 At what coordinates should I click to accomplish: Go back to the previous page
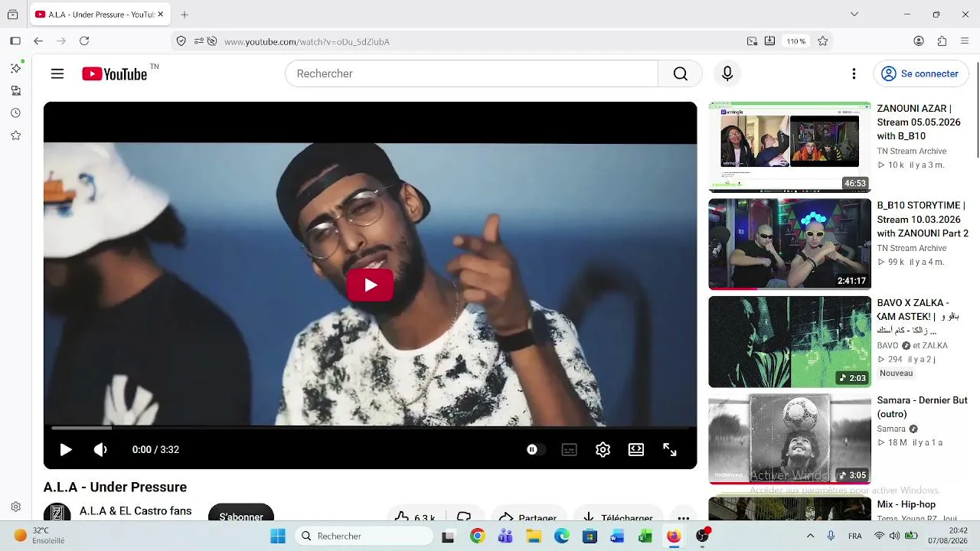click(x=38, y=41)
